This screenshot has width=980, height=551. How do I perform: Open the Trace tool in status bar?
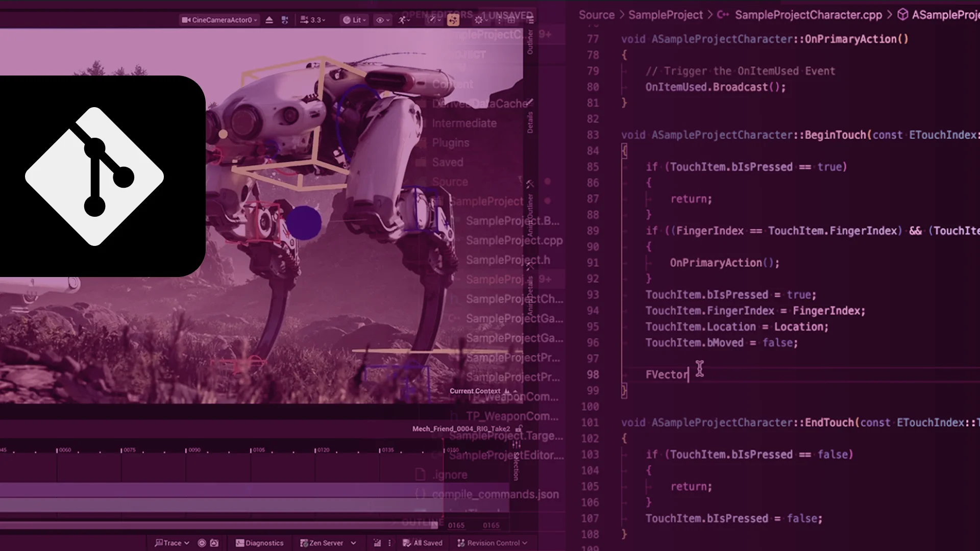[171, 543]
